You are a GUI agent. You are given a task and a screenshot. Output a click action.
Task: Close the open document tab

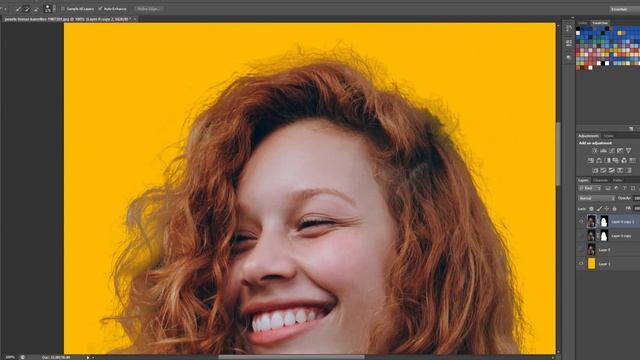click(135, 19)
